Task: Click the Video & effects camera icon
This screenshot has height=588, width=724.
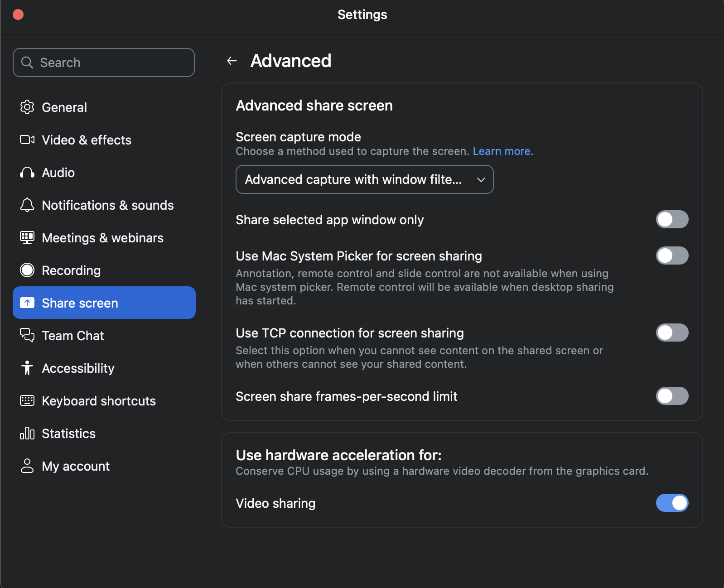Action: [27, 140]
